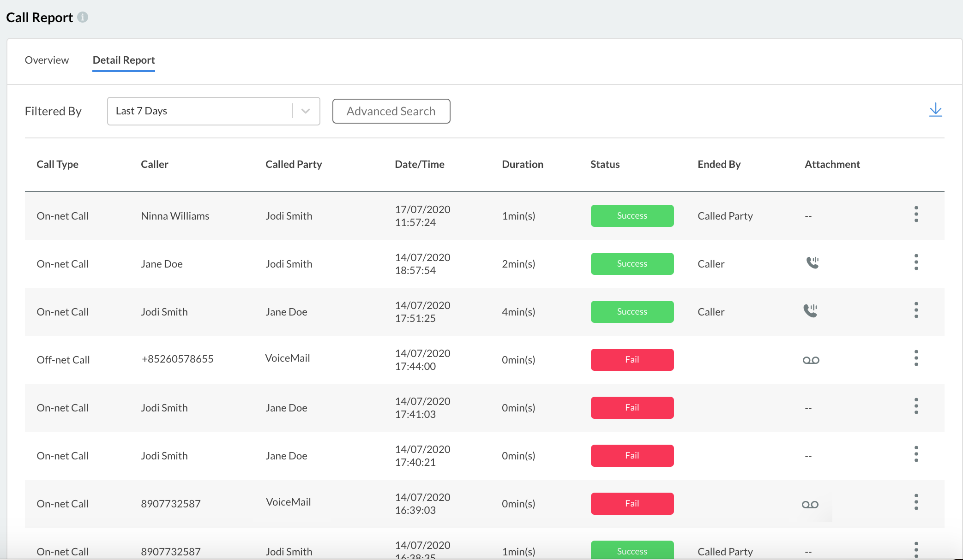Click VoiceMail in the 16:39:03 row
Image resolution: width=963 pixels, height=560 pixels.
point(289,502)
